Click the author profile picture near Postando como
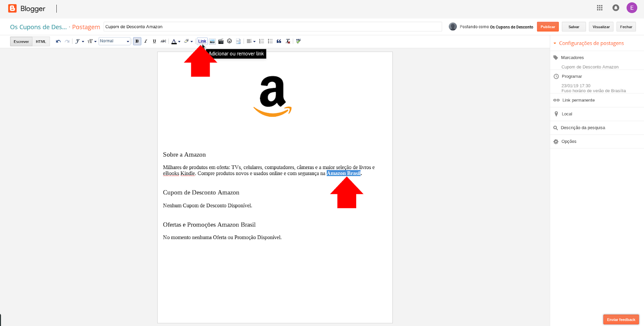This screenshot has height=326, width=644. pyautogui.click(x=453, y=27)
